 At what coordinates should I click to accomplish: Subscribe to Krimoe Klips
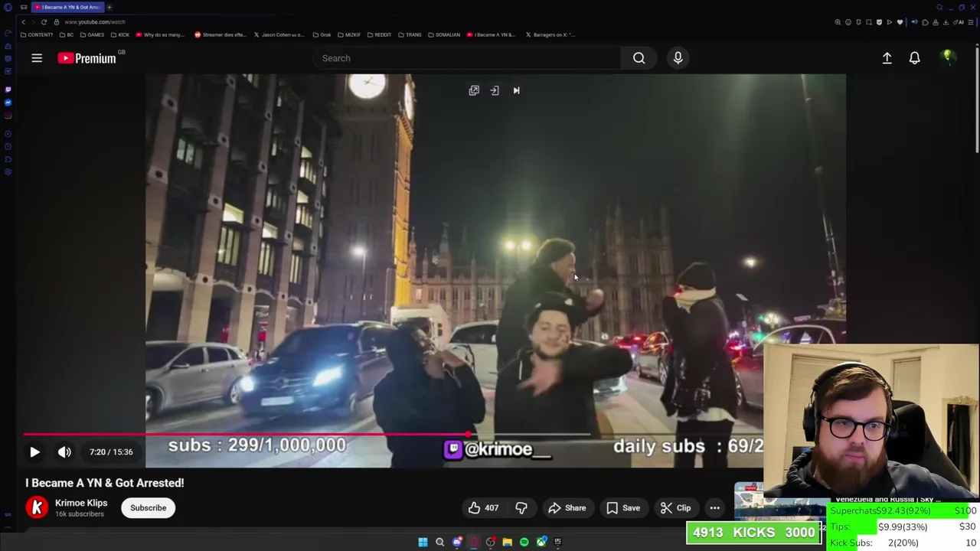(x=148, y=508)
